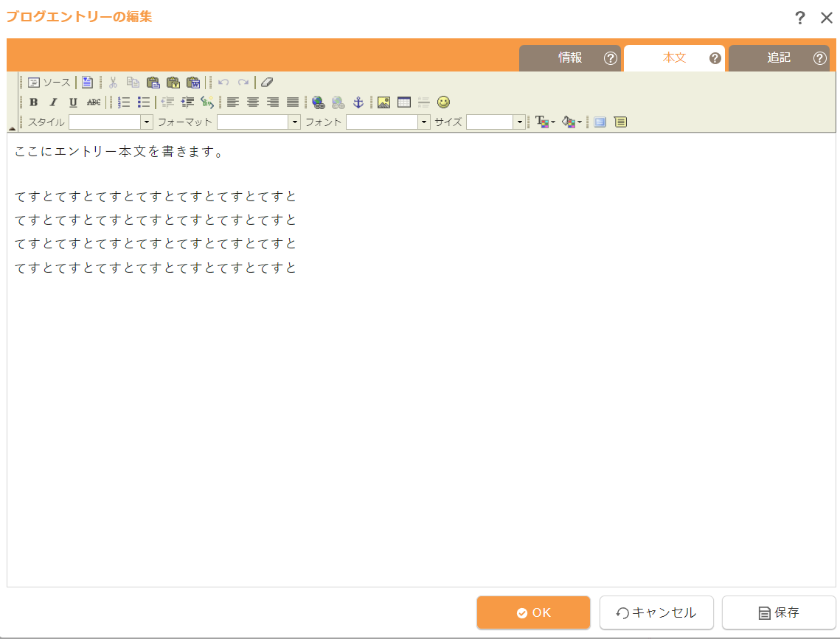Click the eraser remove-format icon
Viewport: 840px width, 639px height.
[x=267, y=83]
